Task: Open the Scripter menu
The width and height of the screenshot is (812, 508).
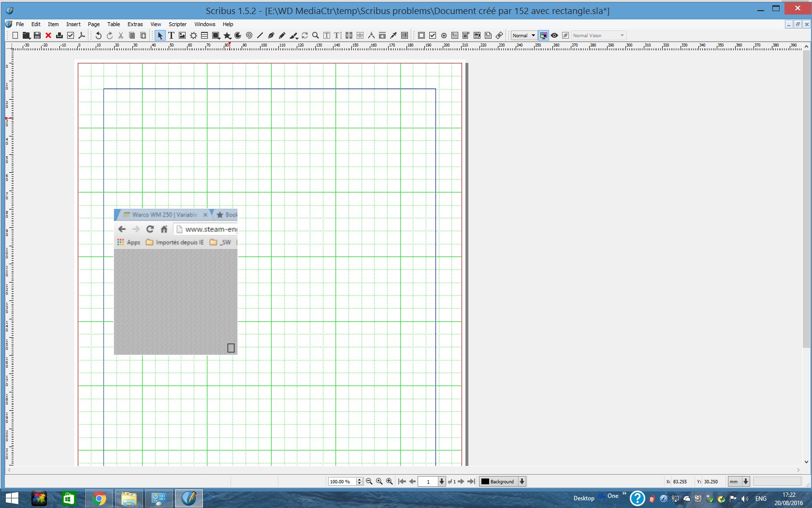Action: 177,24
